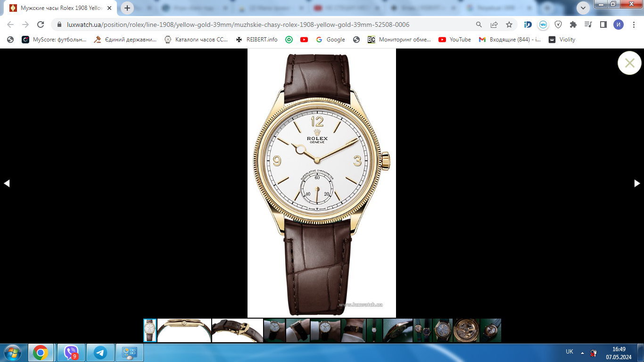The width and height of the screenshot is (644, 362).
Task: Share this page from address bar
Action: (494, 25)
